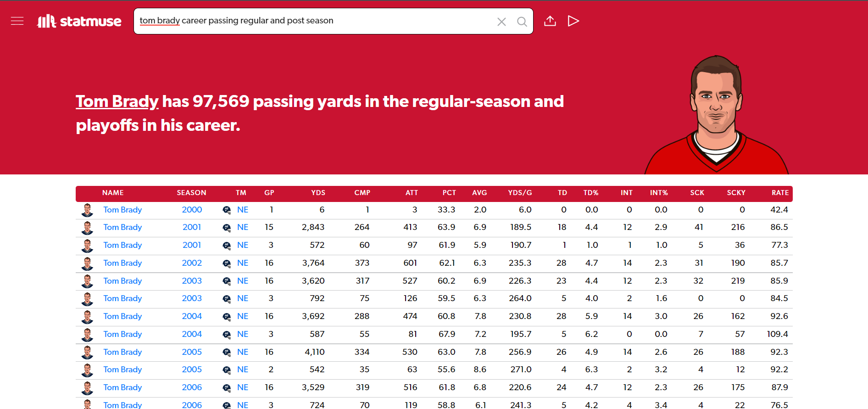Open the hamburger menu
This screenshot has width=868, height=409.
(17, 21)
